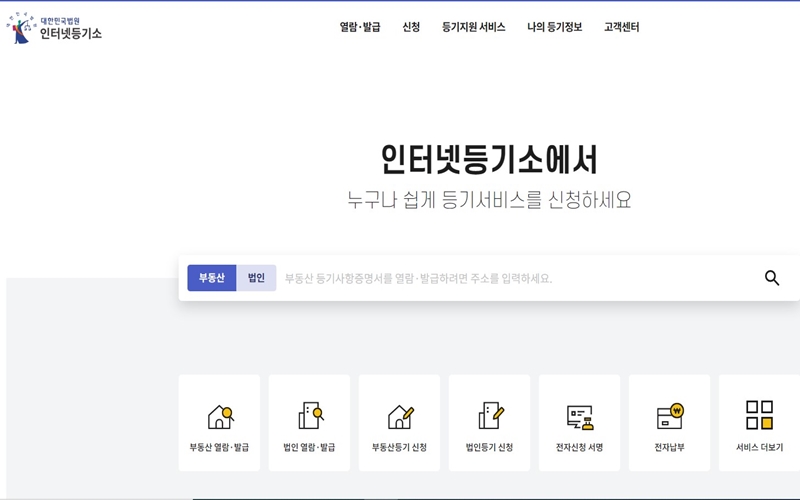Image resolution: width=800 pixels, height=500 pixels.
Task: Click the 부동산 열람·발급 label
Action: click(x=219, y=447)
